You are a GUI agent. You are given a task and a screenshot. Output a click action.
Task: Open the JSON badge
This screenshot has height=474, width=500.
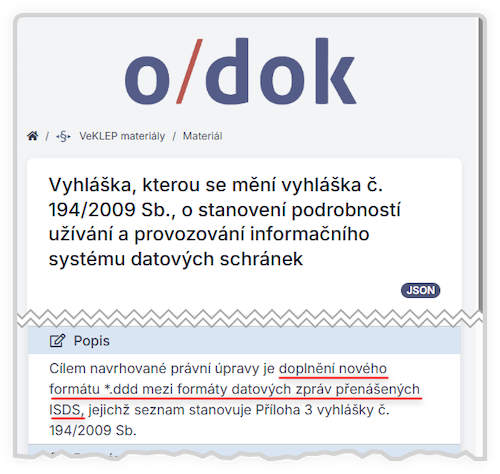point(420,290)
